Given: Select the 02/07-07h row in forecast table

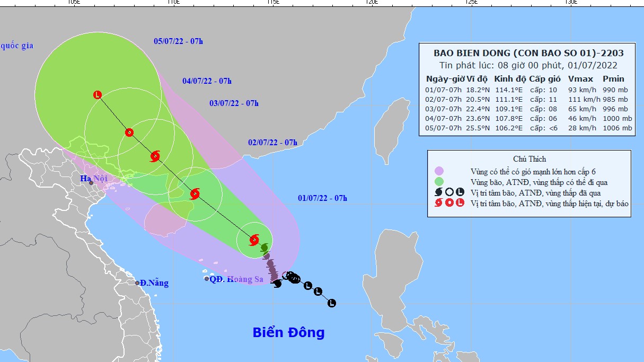Looking at the screenshot, I should click(528, 99).
